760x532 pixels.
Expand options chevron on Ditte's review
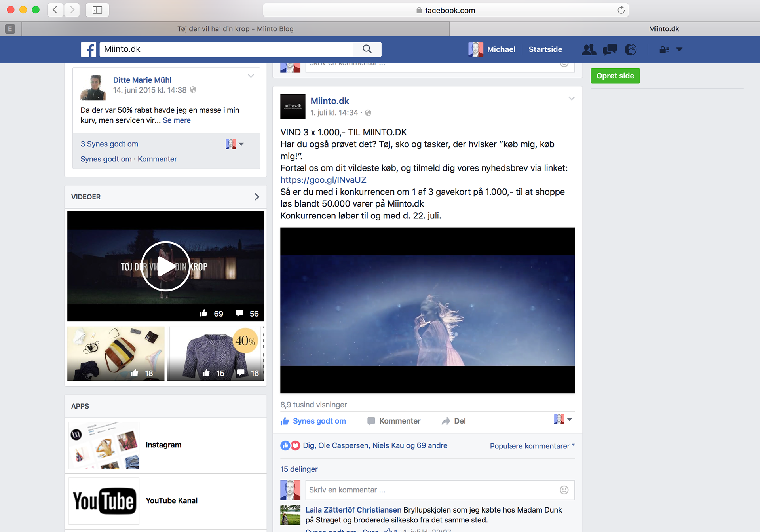tap(251, 76)
